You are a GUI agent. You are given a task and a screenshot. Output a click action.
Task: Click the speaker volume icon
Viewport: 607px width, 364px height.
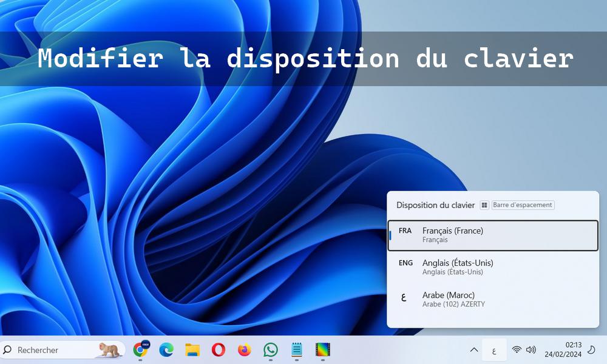point(531,349)
